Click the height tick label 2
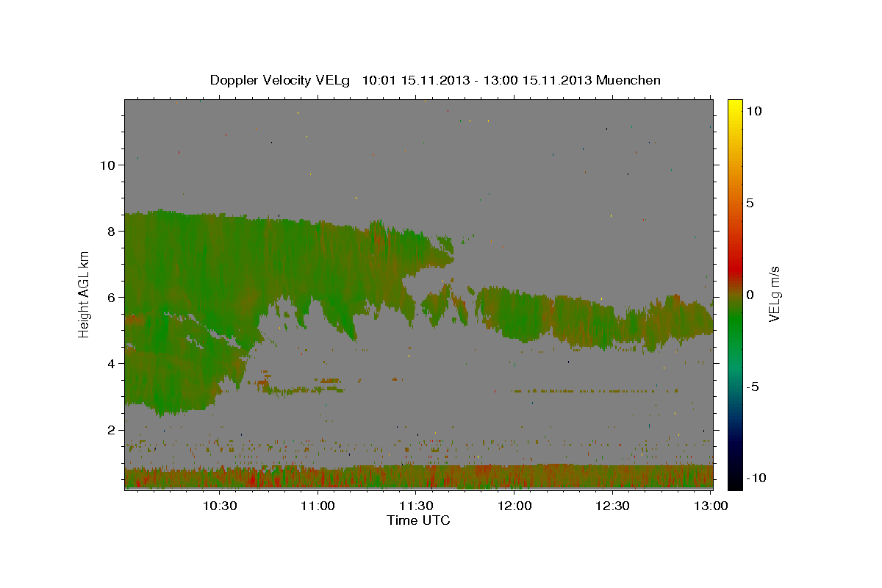The height and width of the screenshot is (588, 882). [x=112, y=430]
